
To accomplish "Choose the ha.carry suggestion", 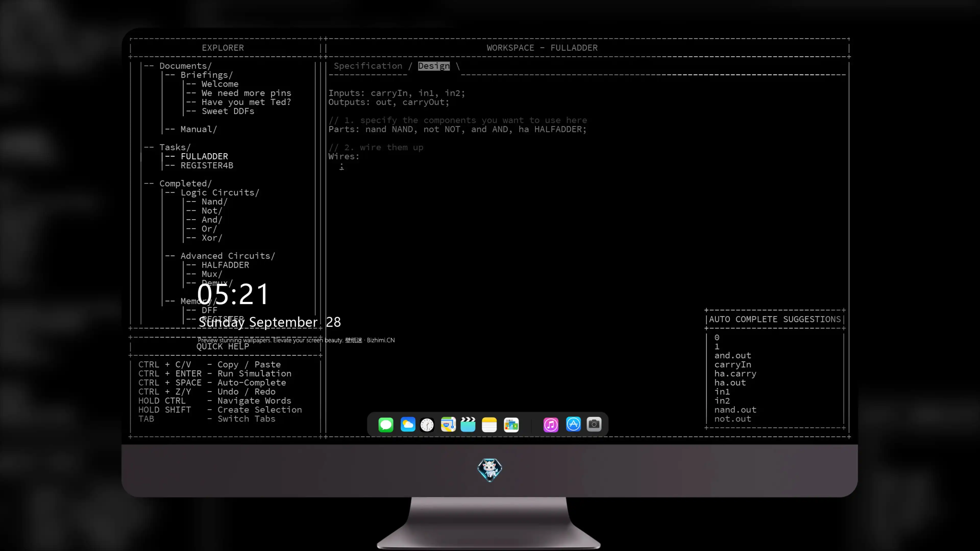I will pos(735,374).
